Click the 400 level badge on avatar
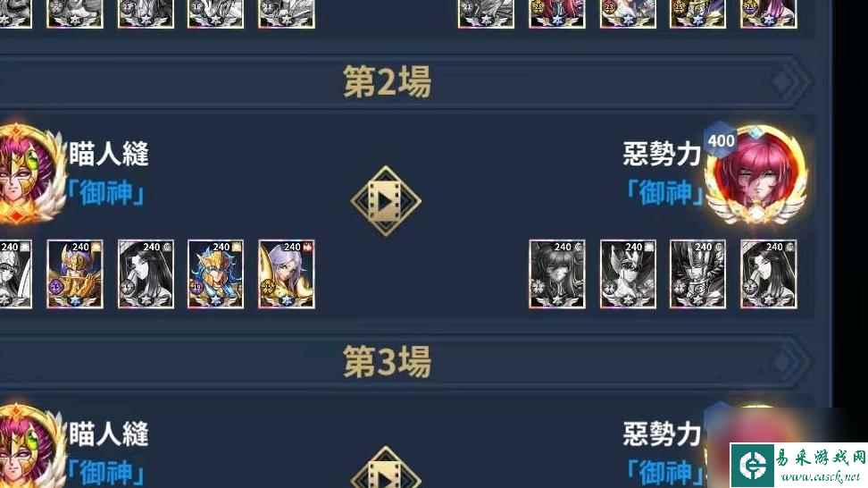Viewport: 868px width, 488px height. click(720, 140)
